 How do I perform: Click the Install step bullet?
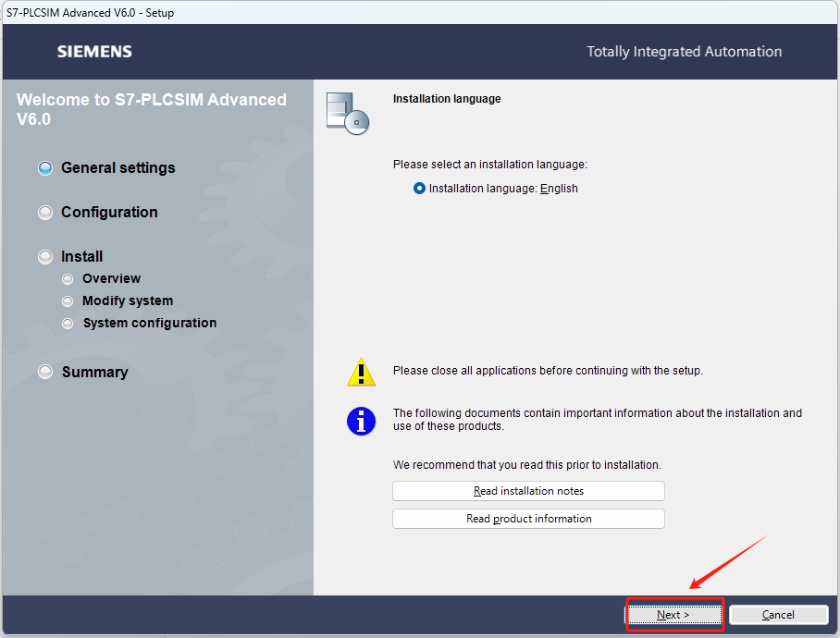[45, 257]
